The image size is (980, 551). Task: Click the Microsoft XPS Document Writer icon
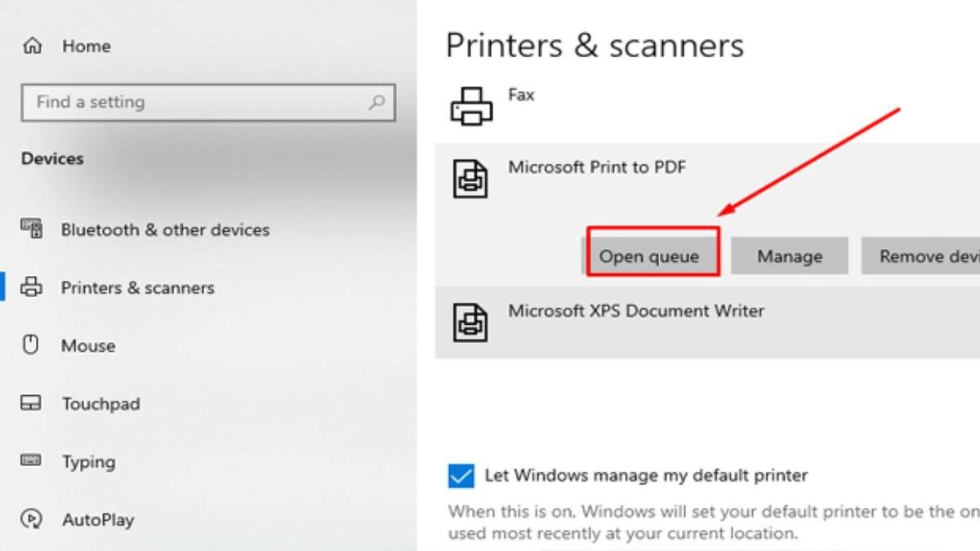pos(471,322)
